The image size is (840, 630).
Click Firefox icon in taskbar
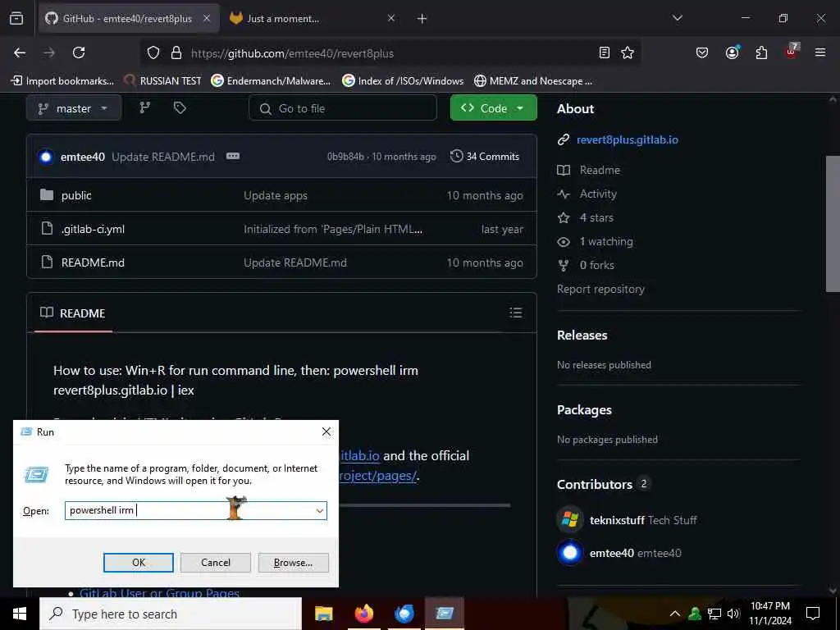[x=364, y=614]
